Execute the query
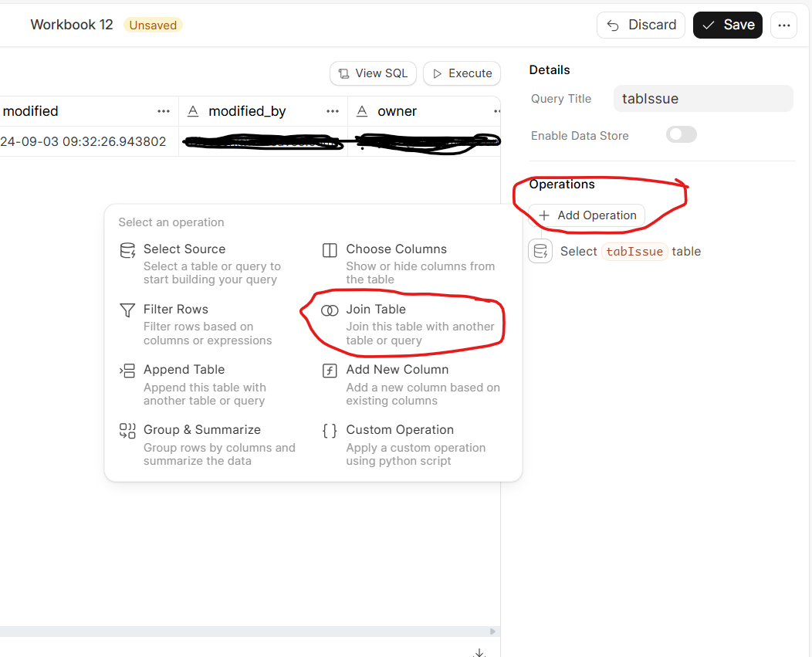 coord(462,73)
